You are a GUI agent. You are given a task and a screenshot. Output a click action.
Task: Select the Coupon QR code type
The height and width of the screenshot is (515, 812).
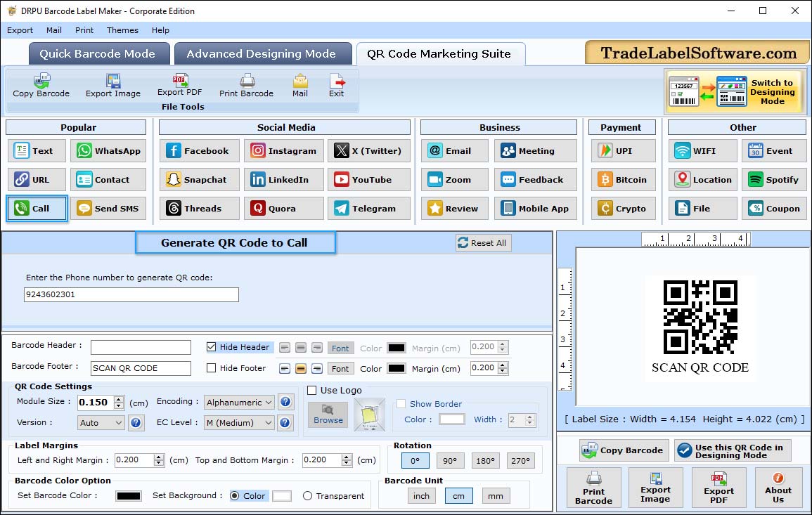pyautogui.click(x=774, y=209)
